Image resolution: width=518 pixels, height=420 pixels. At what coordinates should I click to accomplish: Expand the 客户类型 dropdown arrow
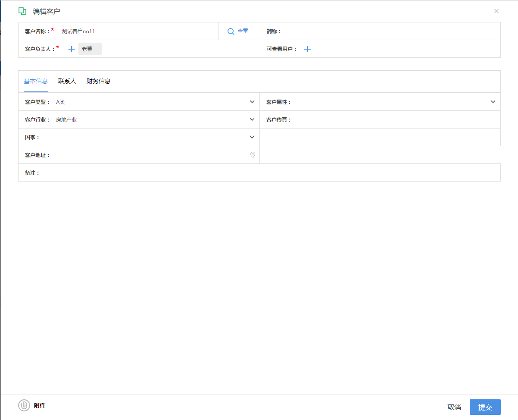click(252, 102)
